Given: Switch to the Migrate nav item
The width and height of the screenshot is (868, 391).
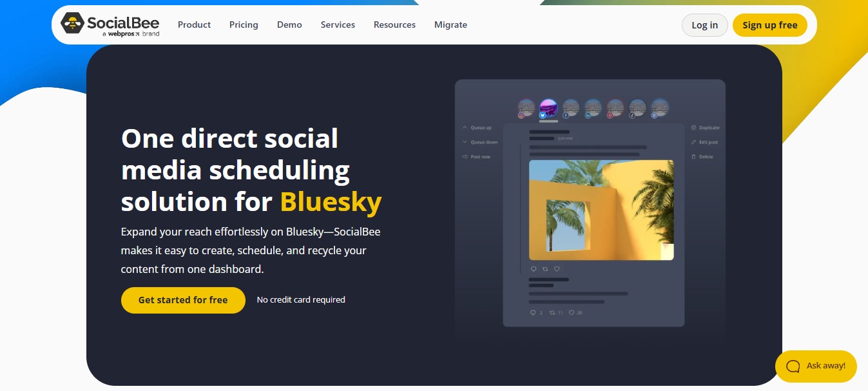Looking at the screenshot, I should (x=450, y=25).
